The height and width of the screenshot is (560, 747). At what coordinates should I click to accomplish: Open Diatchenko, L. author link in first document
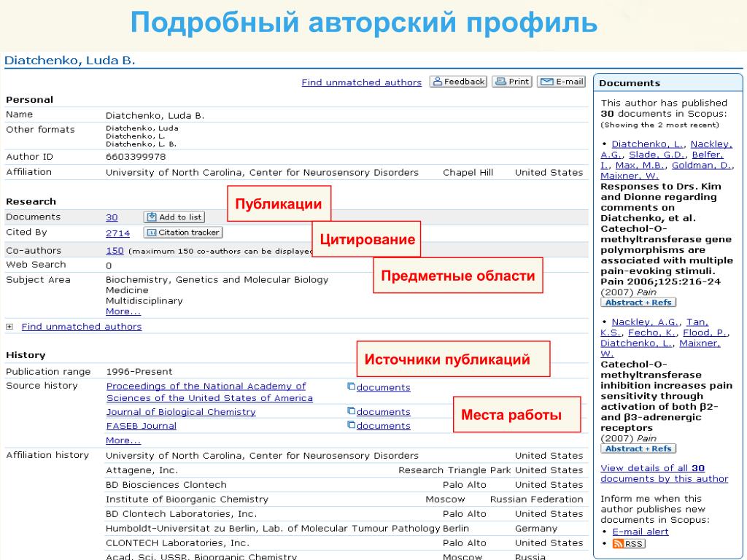pos(648,144)
